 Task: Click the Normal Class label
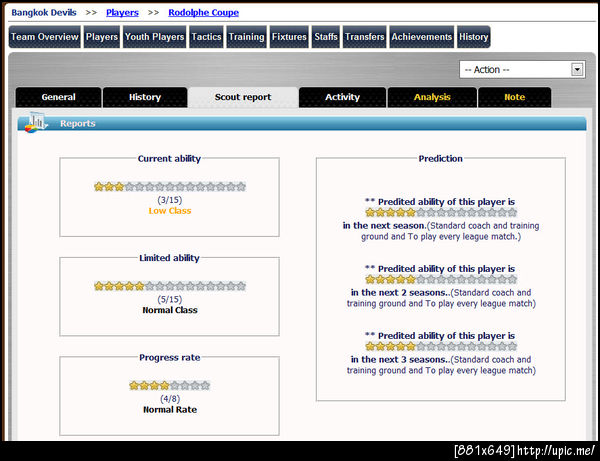[x=170, y=310]
